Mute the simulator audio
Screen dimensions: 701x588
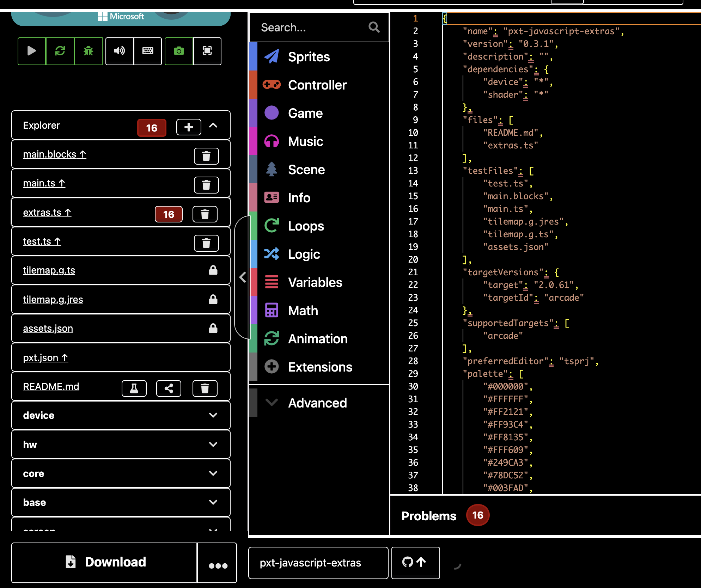119,51
